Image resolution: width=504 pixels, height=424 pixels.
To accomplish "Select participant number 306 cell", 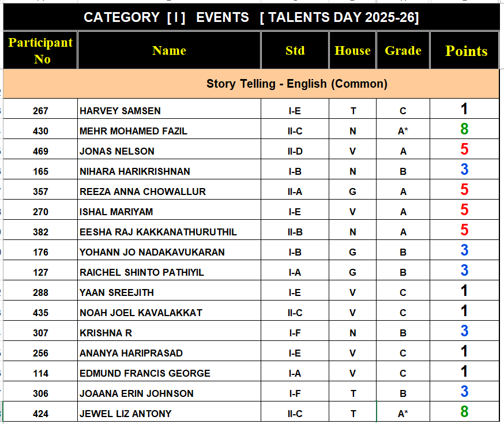I will (40, 392).
